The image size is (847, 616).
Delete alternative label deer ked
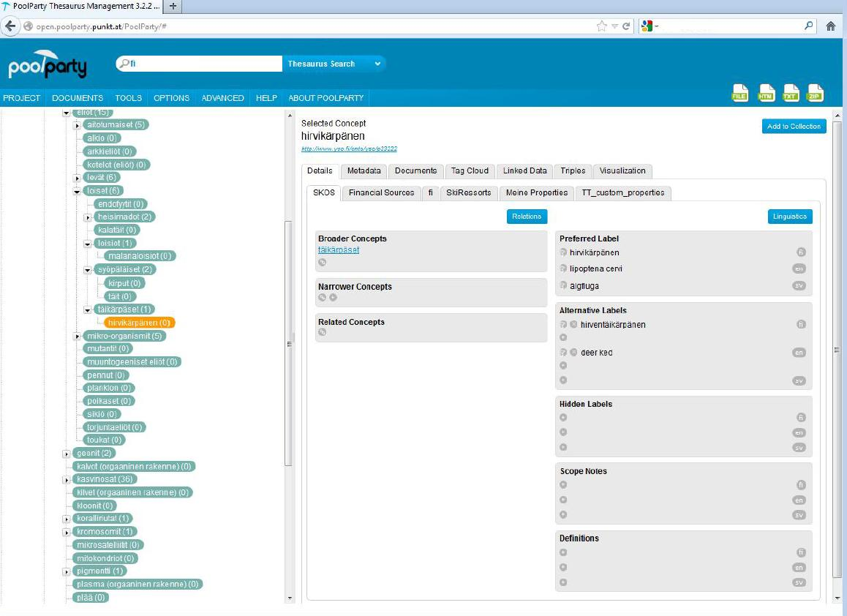pos(573,353)
